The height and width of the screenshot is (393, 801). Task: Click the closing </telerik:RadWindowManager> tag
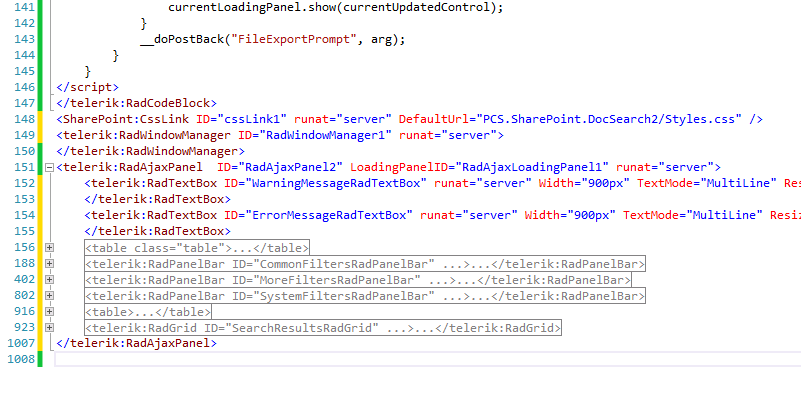pyautogui.click(x=151, y=151)
